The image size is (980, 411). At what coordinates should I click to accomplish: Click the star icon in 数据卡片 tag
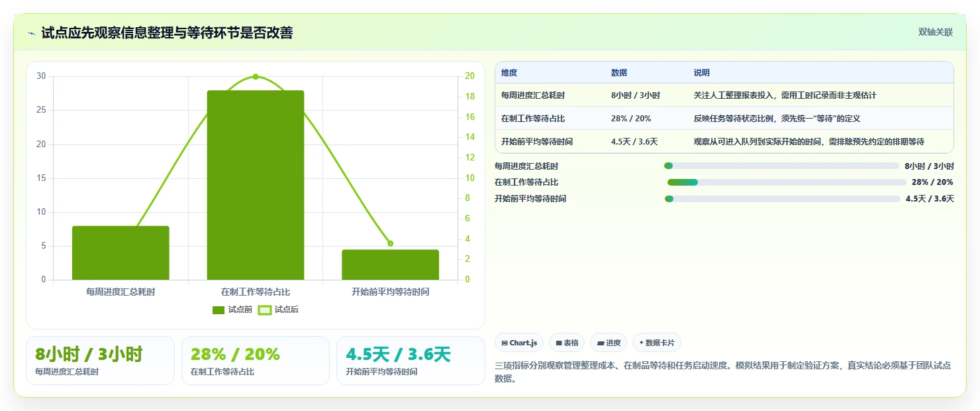[642, 343]
